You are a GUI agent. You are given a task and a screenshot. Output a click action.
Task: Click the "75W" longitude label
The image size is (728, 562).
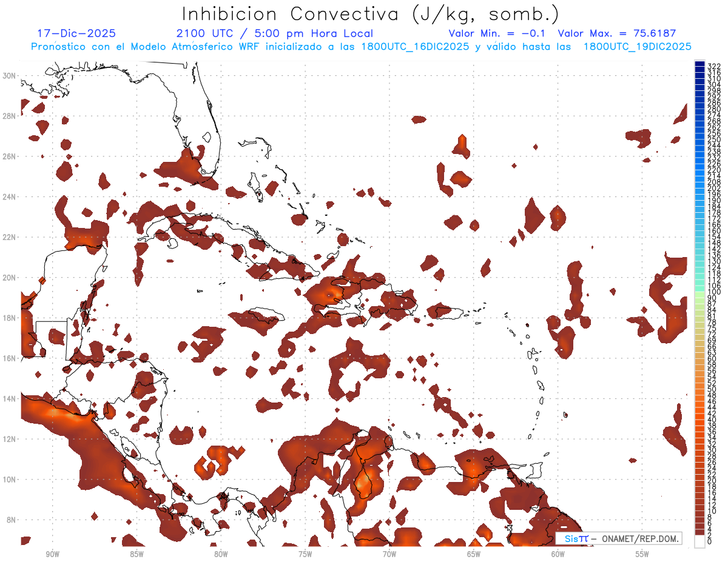(305, 554)
